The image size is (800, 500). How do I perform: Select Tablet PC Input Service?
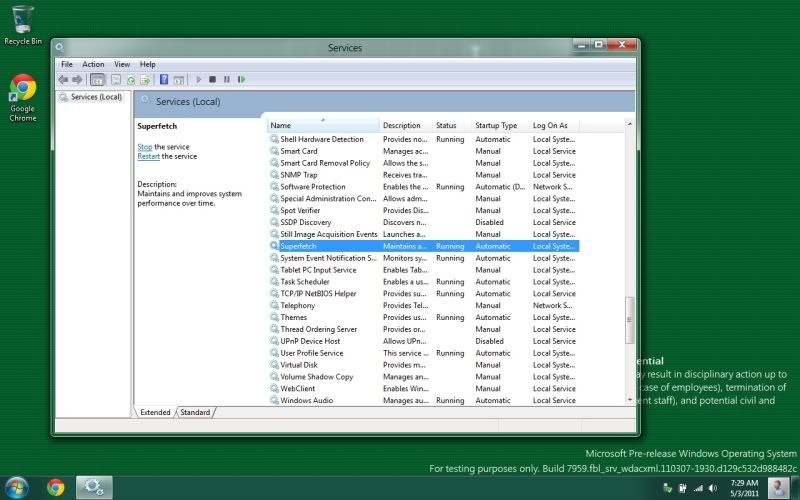click(x=423, y=270)
